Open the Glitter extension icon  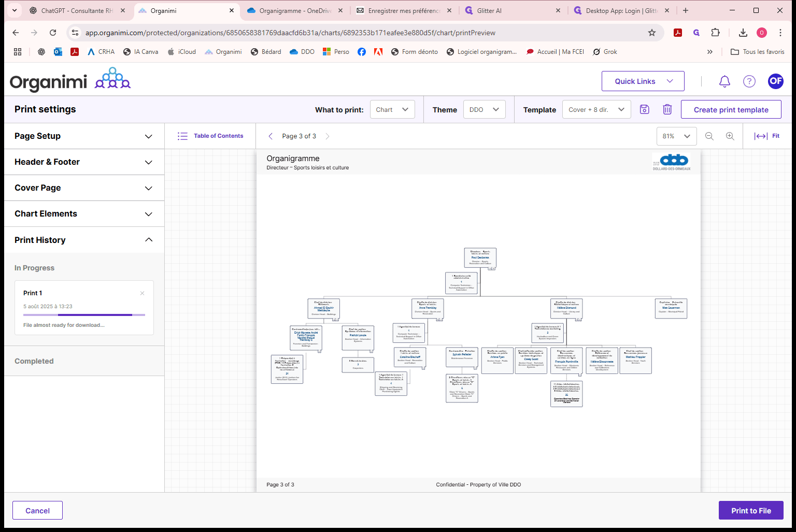(696, 33)
